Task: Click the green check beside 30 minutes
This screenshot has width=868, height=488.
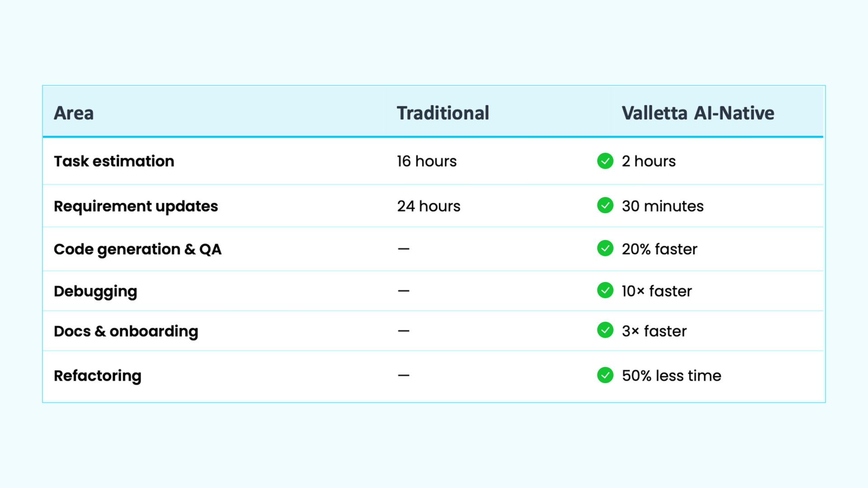Action: (x=605, y=206)
